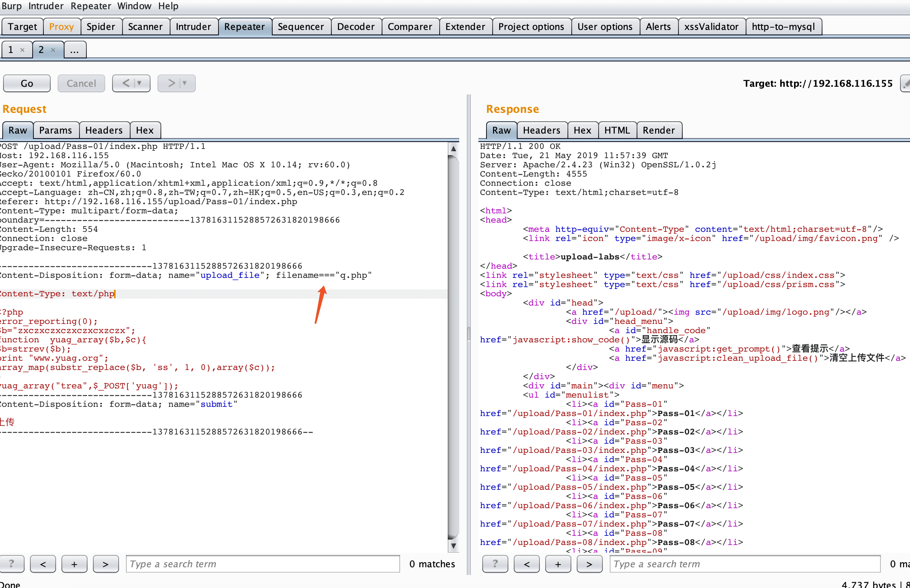The width and height of the screenshot is (910, 588).
Task: Edit the target with the pencil icon
Action: tap(905, 83)
